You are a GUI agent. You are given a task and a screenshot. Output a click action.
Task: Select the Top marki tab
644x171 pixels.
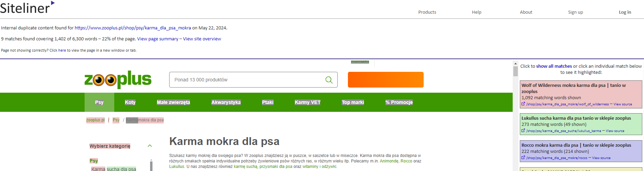[353, 102]
